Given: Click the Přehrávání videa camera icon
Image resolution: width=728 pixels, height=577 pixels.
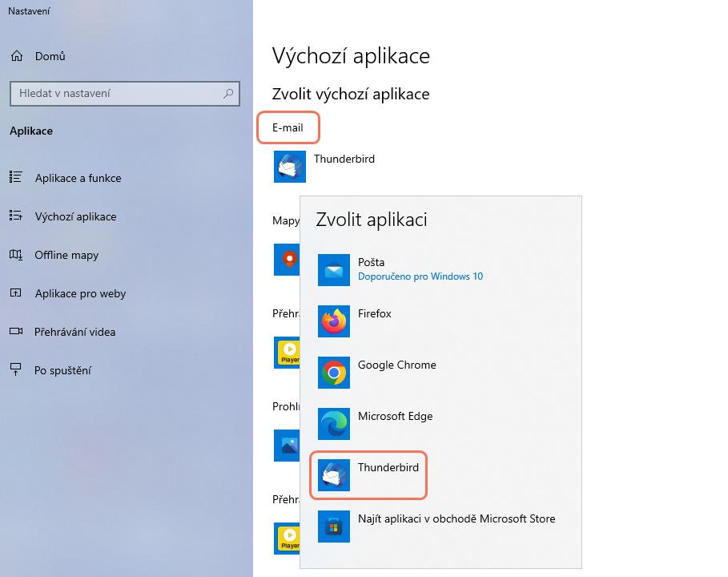Looking at the screenshot, I should (16, 331).
